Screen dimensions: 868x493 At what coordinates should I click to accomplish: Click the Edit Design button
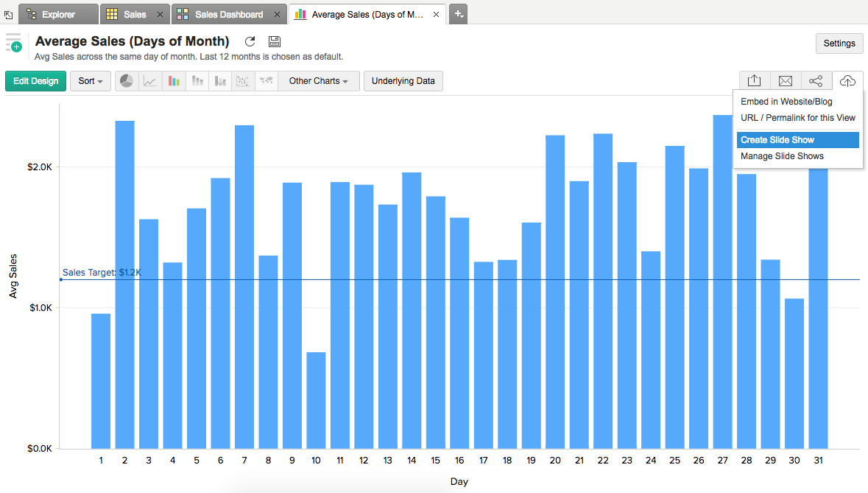pos(36,81)
